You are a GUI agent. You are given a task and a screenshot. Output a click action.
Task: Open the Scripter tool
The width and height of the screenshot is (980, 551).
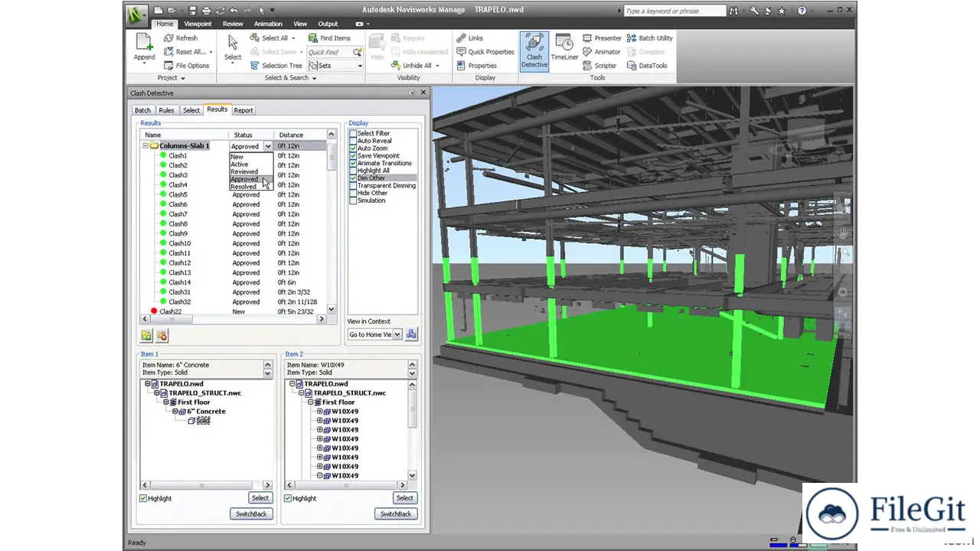point(599,65)
